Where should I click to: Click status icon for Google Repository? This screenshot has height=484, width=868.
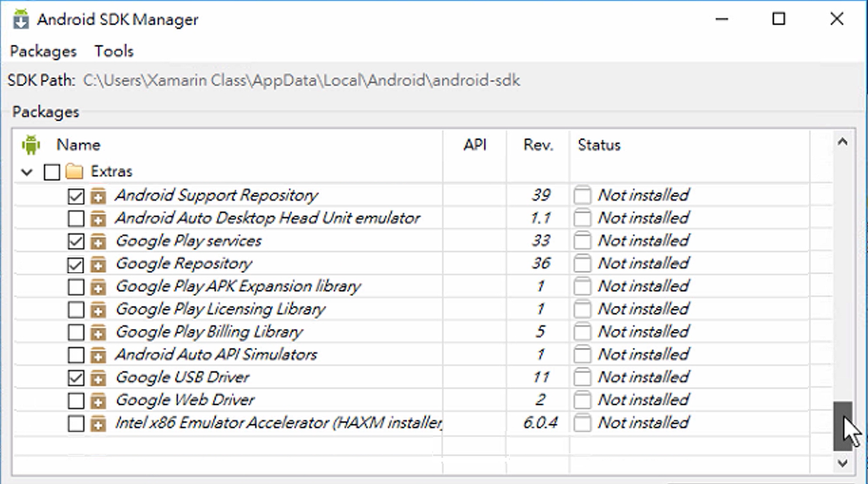[582, 264]
